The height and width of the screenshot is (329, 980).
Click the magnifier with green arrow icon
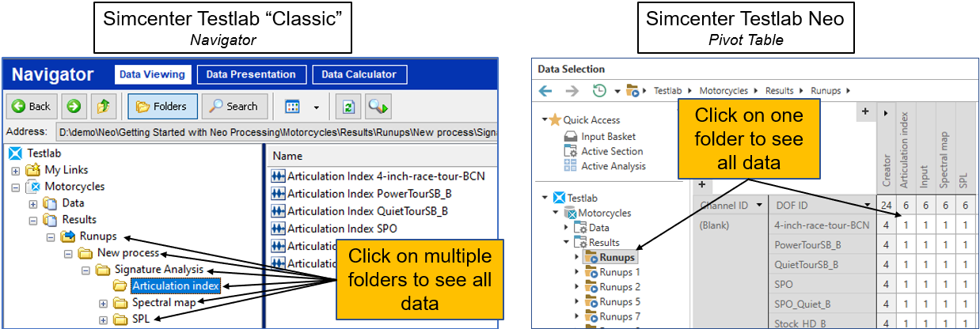tap(377, 106)
